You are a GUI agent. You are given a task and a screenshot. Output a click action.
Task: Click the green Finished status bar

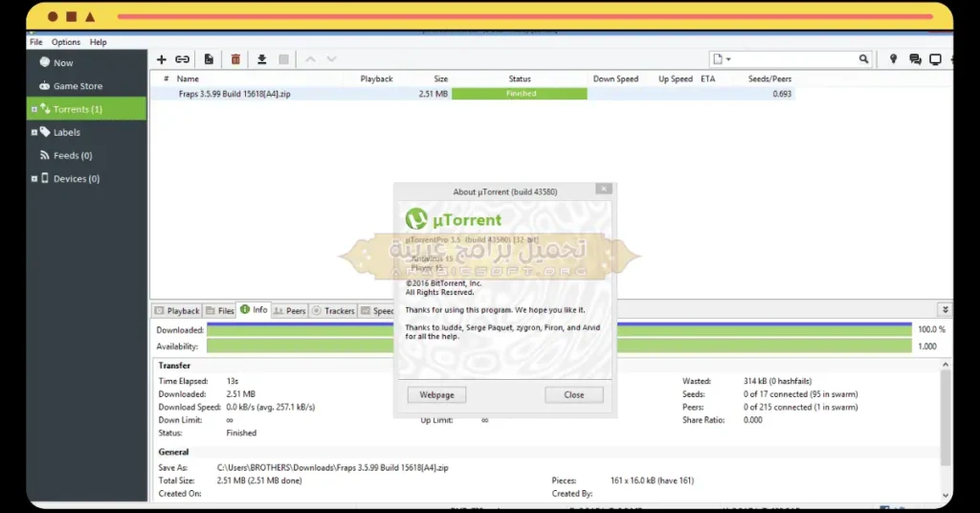coord(520,94)
